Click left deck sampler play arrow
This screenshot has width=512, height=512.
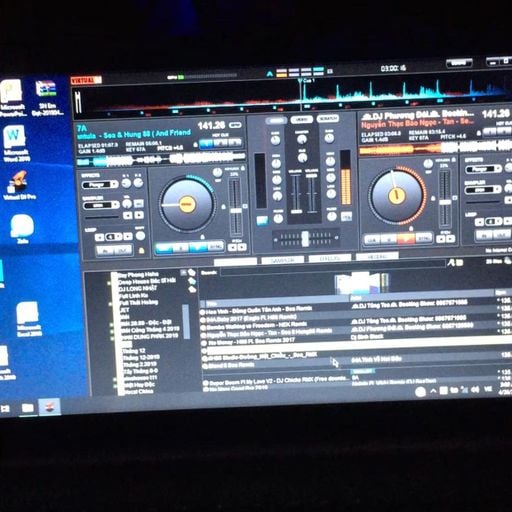click(139, 215)
